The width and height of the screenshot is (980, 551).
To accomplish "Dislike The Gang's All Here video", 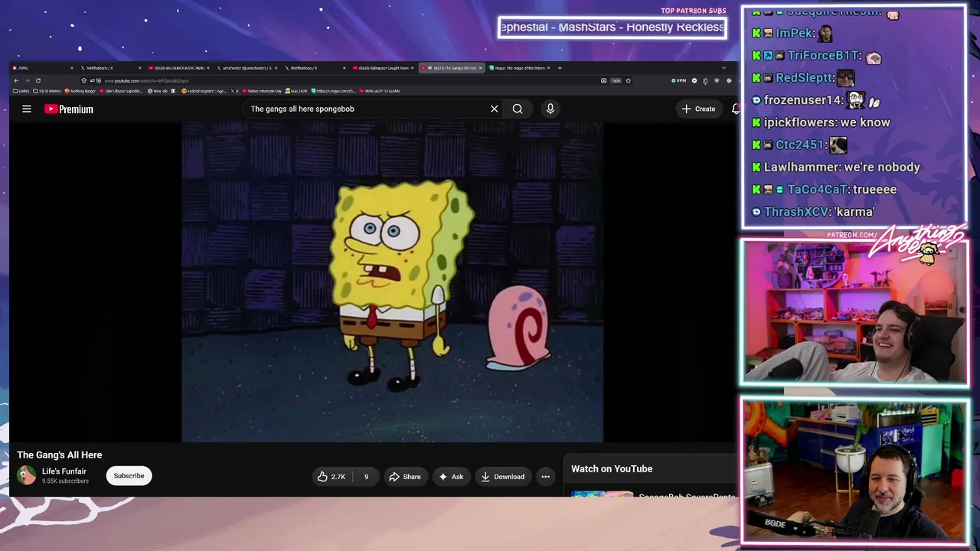I will pyautogui.click(x=366, y=477).
